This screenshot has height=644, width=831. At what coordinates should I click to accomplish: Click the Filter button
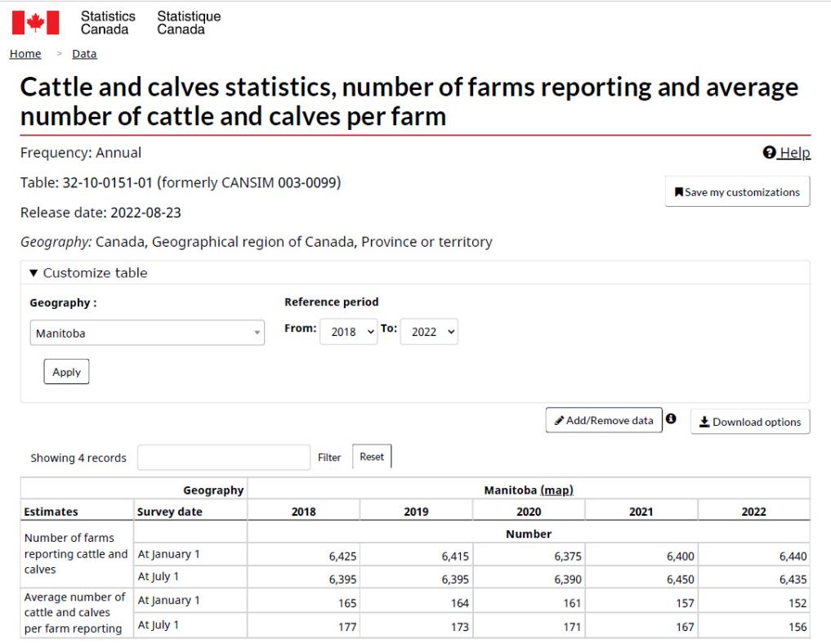tap(329, 458)
